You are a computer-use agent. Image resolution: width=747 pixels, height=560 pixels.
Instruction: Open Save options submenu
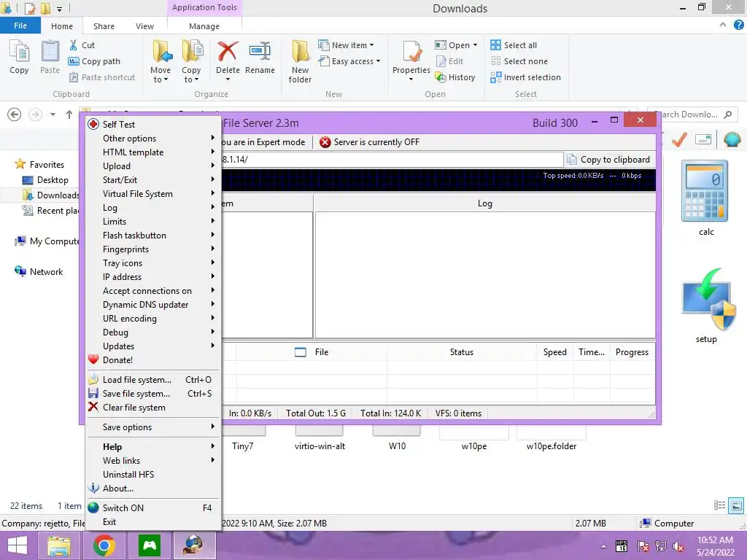pyautogui.click(x=152, y=427)
